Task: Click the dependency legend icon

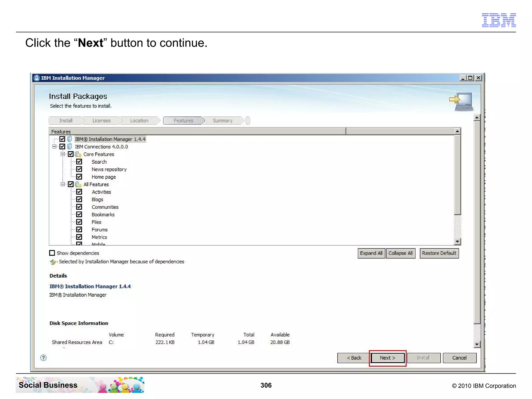Action: click(53, 262)
